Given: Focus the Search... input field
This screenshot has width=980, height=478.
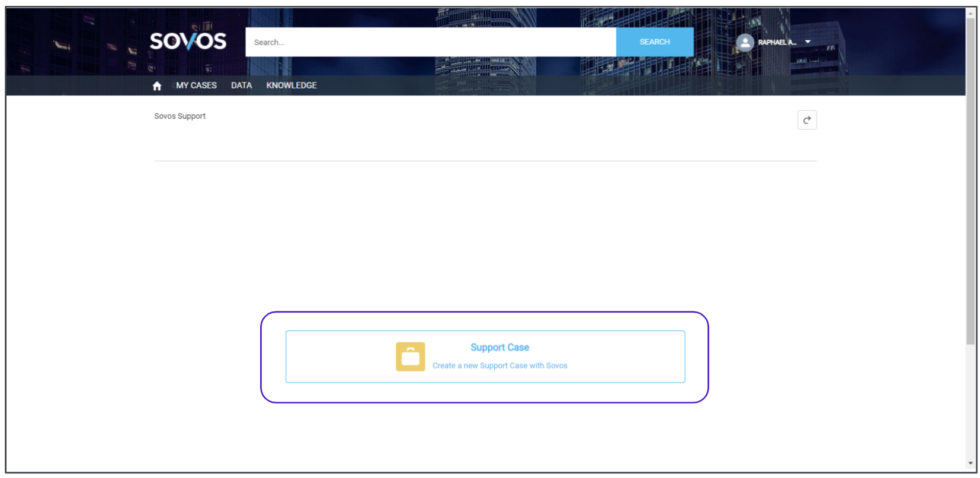Looking at the screenshot, I should coord(430,42).
